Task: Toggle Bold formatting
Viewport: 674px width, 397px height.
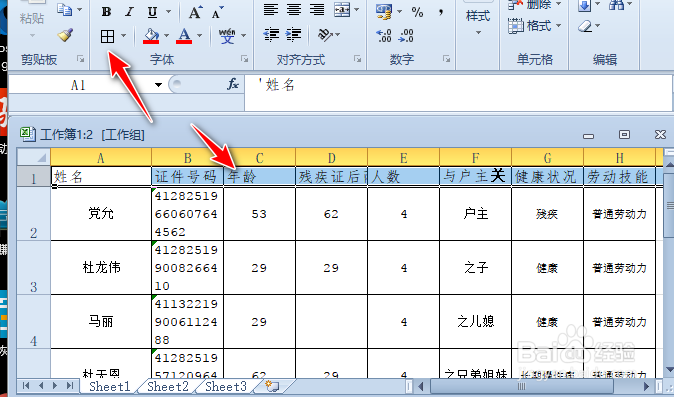Action: pyautogui.click(x=106, y=12)
